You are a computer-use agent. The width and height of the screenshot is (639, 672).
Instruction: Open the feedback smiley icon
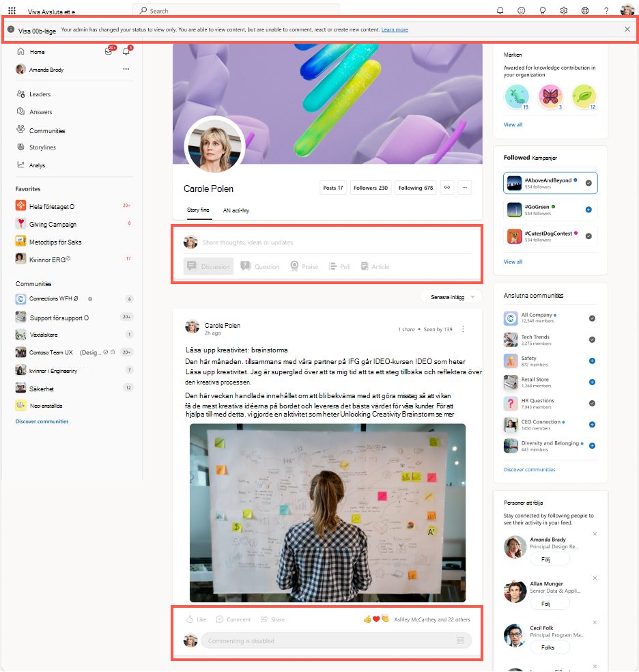tap(521, 11)
